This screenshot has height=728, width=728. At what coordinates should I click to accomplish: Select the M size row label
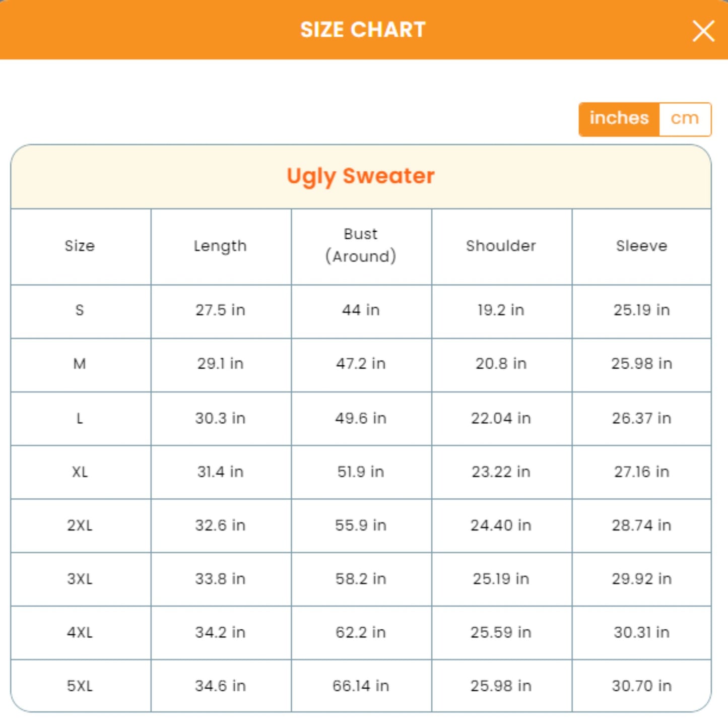pos(80,364)
